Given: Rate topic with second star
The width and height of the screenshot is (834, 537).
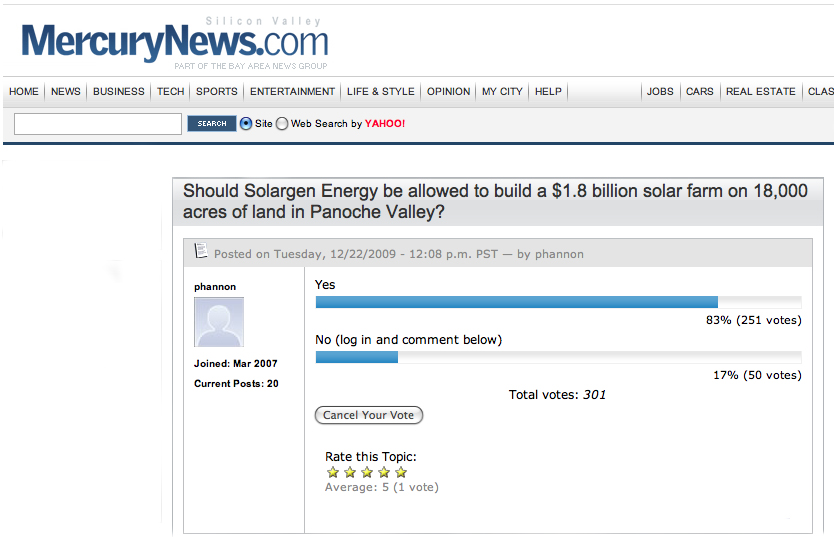Looking at the screenshot, I should tap(350, 472).
